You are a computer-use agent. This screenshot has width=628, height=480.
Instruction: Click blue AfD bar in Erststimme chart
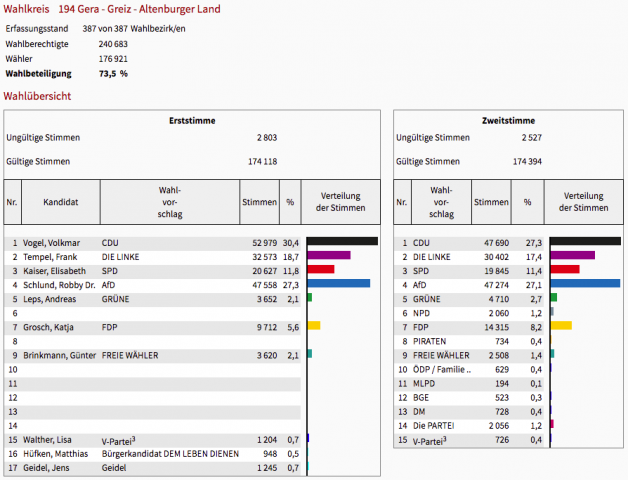339,283
